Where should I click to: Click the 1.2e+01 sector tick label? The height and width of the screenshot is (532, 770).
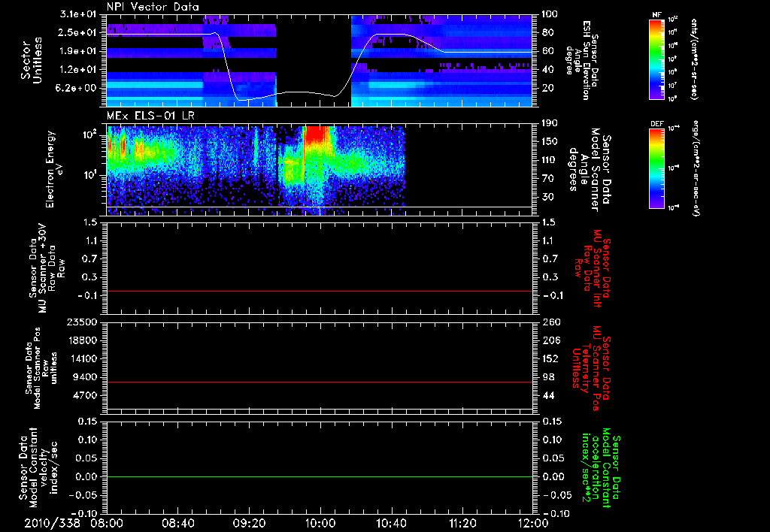(x=78, y=70)
